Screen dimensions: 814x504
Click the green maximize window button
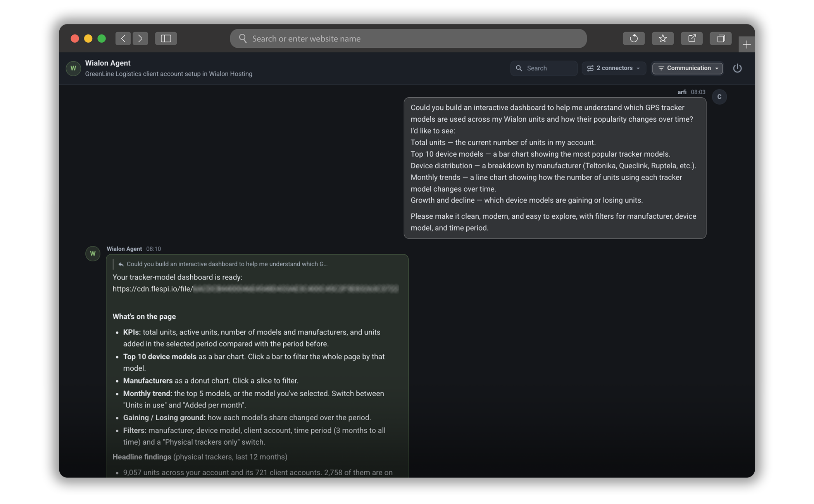(x=102, y=38)
